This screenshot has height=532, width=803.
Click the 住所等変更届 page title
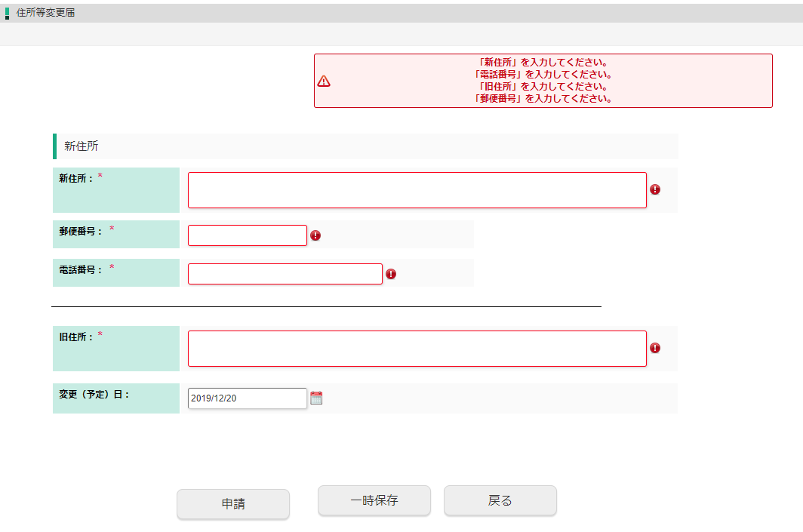[45, 13]
